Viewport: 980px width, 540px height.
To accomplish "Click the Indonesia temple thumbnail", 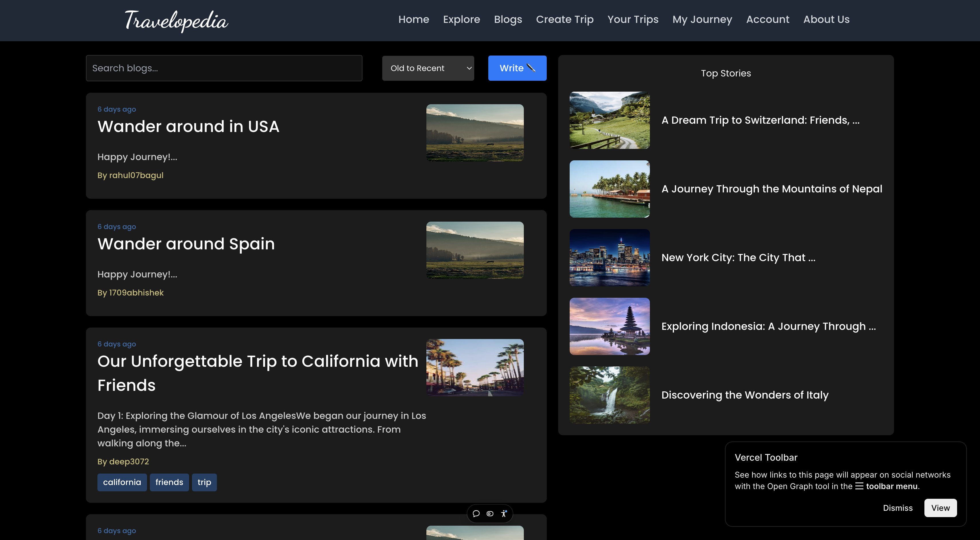I will tap(609, 326).
